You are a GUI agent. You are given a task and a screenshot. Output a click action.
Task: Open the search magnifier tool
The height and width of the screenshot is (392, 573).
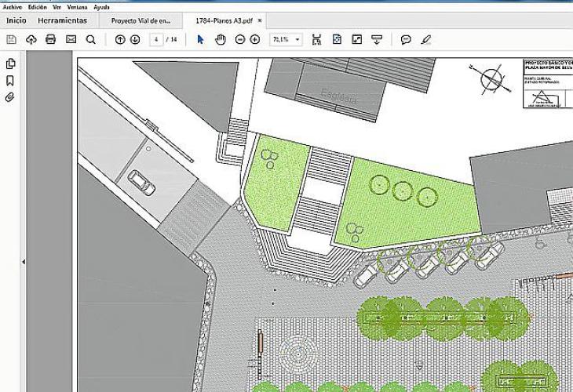[x=90, y=39]
